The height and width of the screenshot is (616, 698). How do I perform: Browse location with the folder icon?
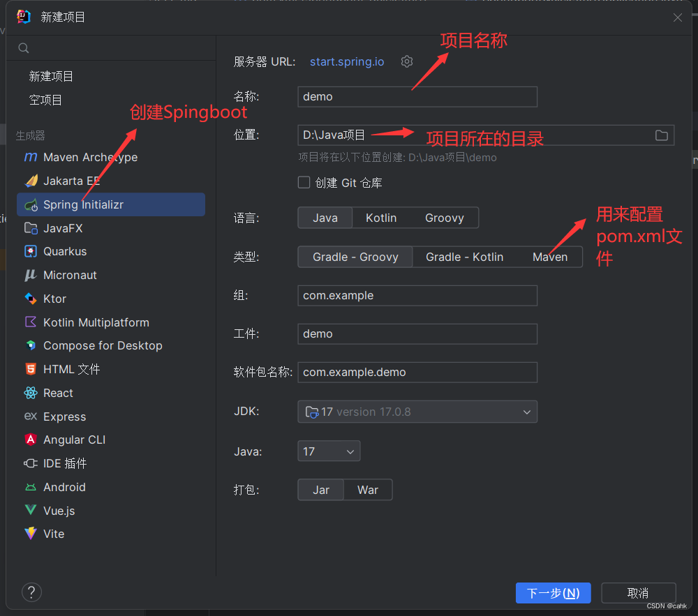coord(662,135)
